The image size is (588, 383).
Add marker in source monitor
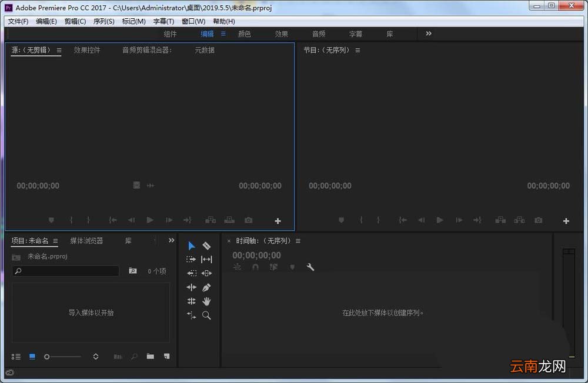tap(51, 220)
